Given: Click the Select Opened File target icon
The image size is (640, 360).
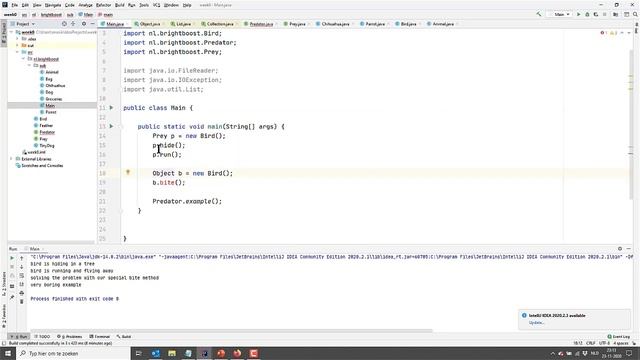Looking at the screenshot, I should [x=64, y=24].
